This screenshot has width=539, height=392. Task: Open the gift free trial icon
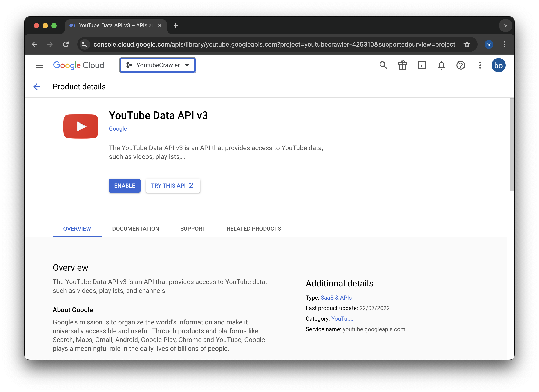403,65
